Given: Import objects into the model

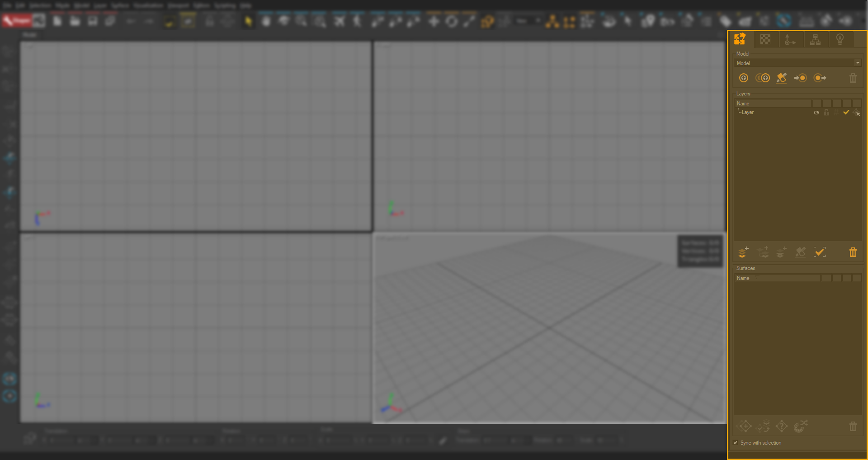Looking at the screenshot, I should (801, 78).
